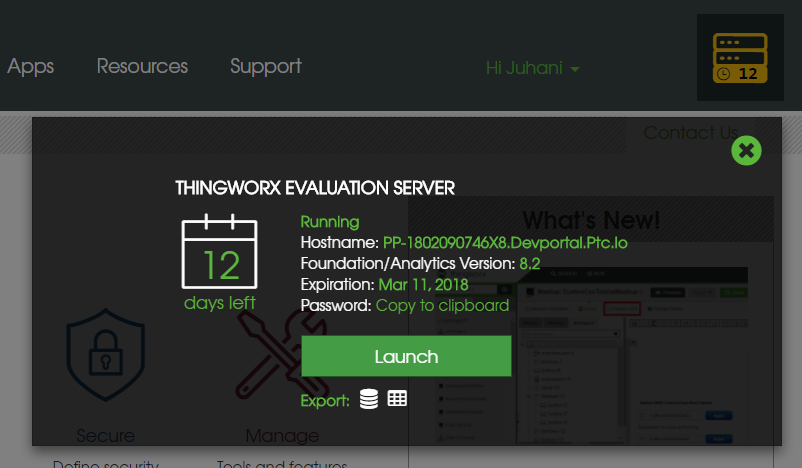Click the 'Running' status text
This screenshot has width=802, height=468.
330,222
